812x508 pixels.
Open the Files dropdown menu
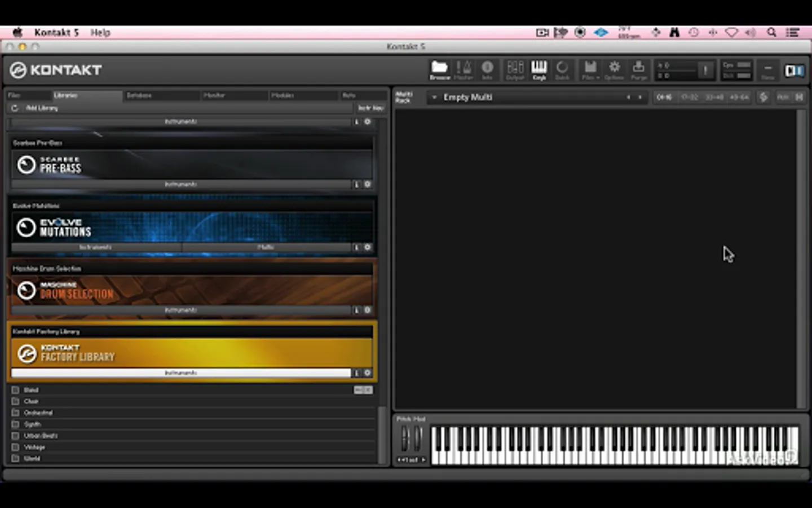[x=590, y=70]
